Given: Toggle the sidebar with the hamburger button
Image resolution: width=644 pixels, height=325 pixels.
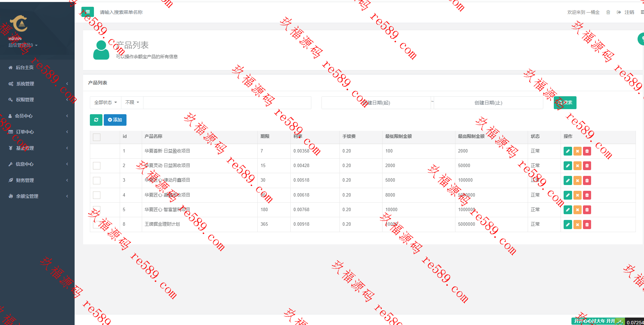Looking at the screenshot, I should [87, 12].
